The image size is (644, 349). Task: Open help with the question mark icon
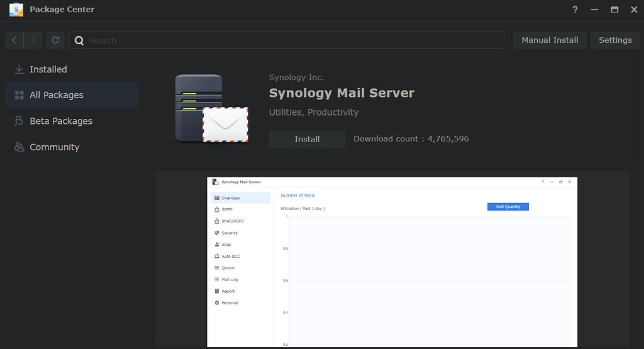(575, 10)
